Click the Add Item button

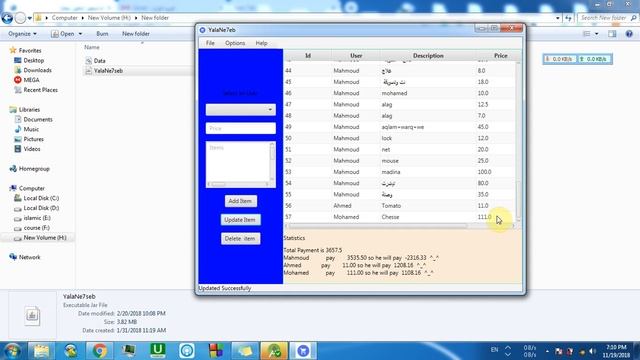[x=240, y=201]
